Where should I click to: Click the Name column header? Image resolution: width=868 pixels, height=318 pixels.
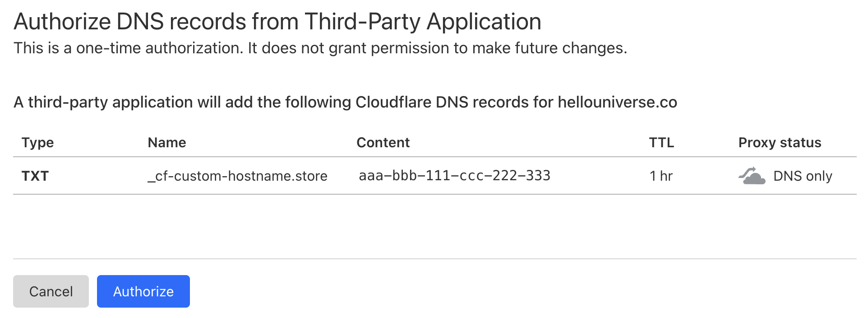pyautogui.click(x=167, y=143)
